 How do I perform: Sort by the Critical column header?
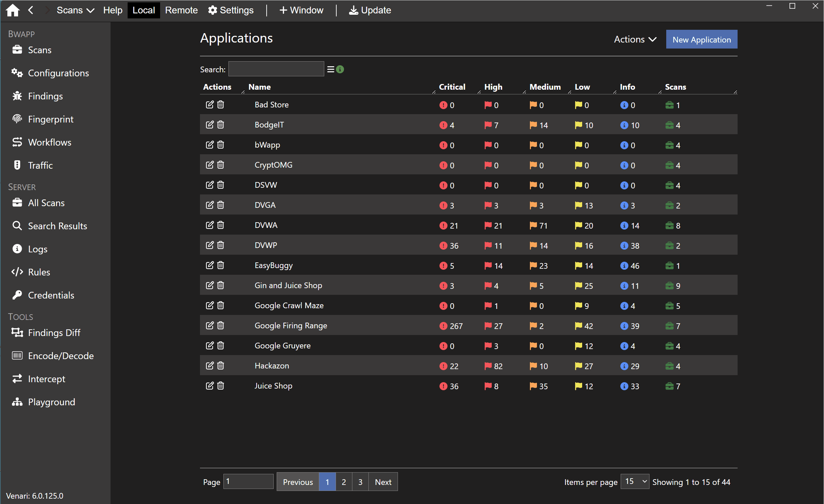[x=452, y=87]
